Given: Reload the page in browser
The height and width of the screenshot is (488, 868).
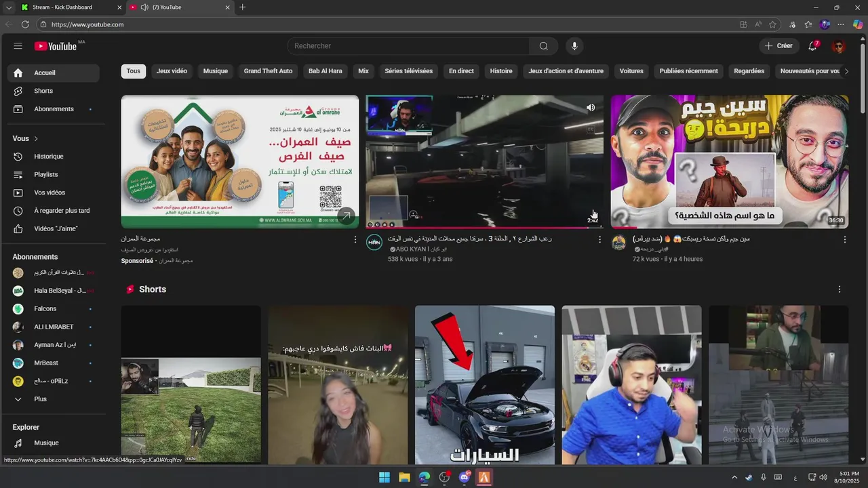Looking at the screenshot, I should click(x=25, y=24).
